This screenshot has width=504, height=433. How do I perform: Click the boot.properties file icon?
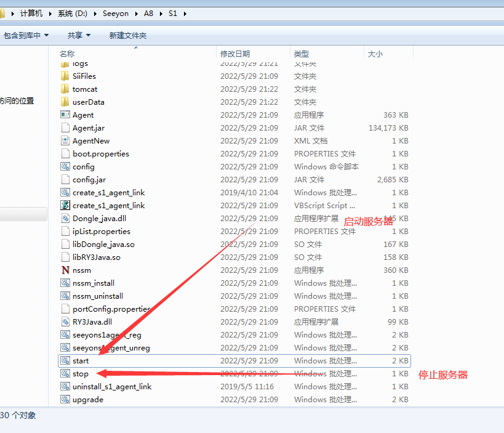tap(65, 154)
